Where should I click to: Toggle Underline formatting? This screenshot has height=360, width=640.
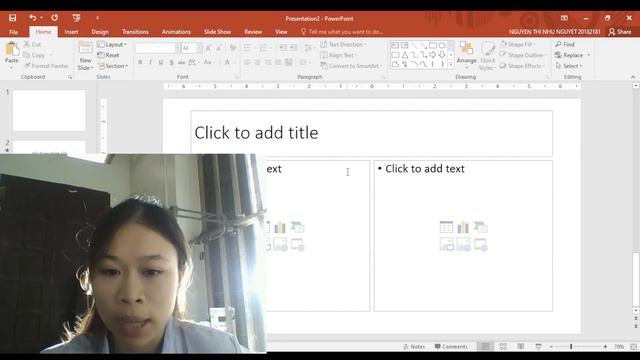point(161,62)
